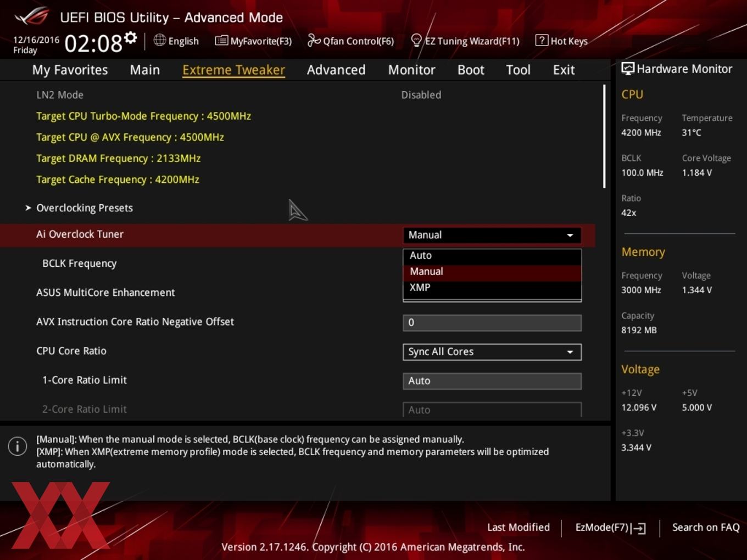Open English language selection
This screenshot has height=560, width=747.
tap(176, 41)
